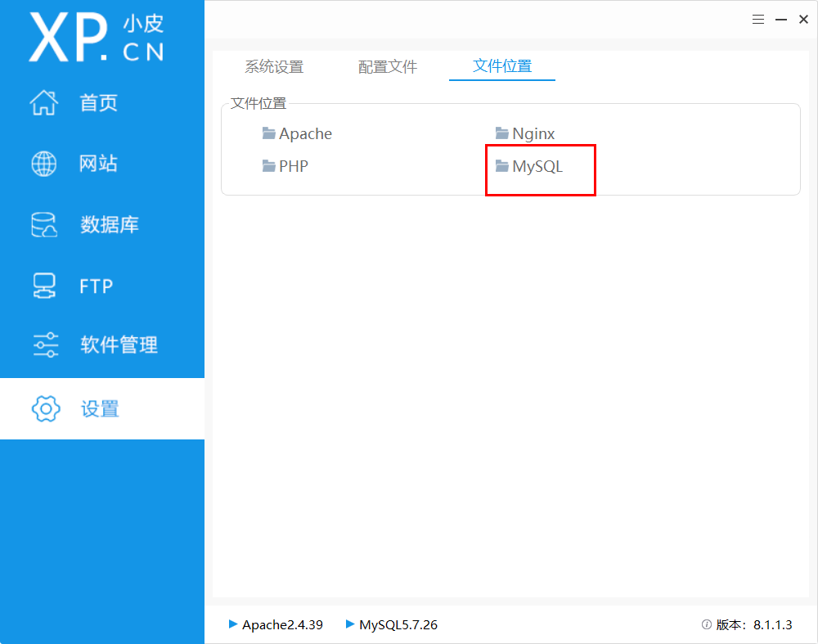The image size is (818, 644).
Task: Click the MySQL5.7.26 running status arrow
Action: pyautogui.click(x=350, y=624)
